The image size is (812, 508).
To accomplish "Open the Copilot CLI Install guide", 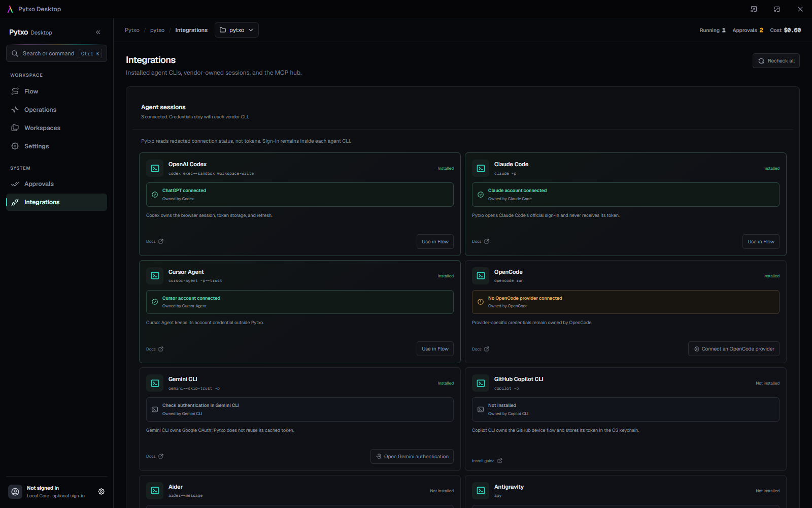I will (x=487, y=461).
